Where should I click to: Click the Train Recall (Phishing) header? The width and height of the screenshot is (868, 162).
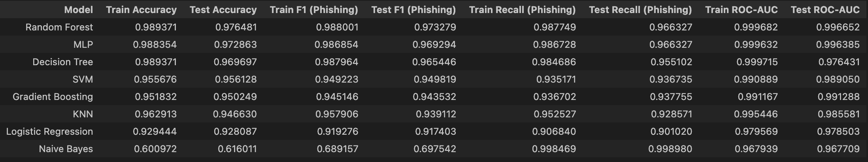(x=522, y=10)
